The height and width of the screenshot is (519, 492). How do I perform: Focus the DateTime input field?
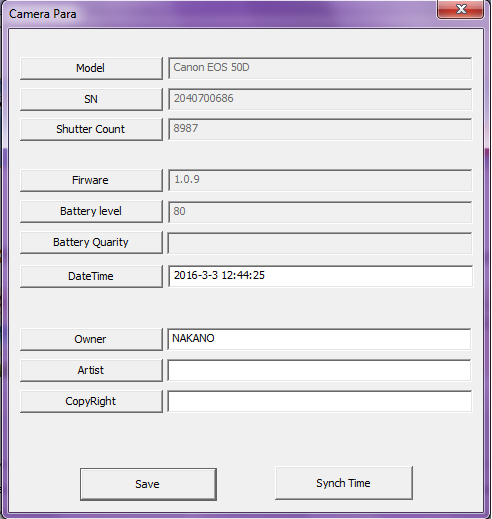(320, 276)
